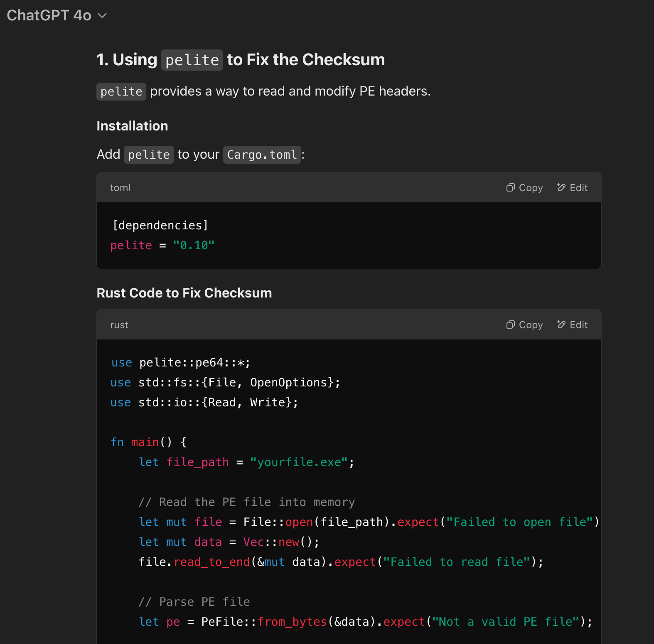This screenshot has height=644, width=654.
Task: Click the rust language label
Action: click(119, 325)
